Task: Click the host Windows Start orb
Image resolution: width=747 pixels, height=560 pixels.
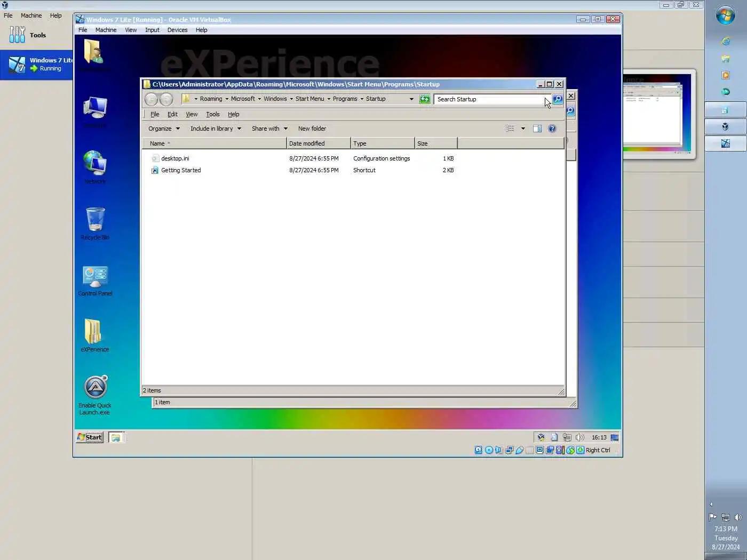Action: (x=726, y=15)
